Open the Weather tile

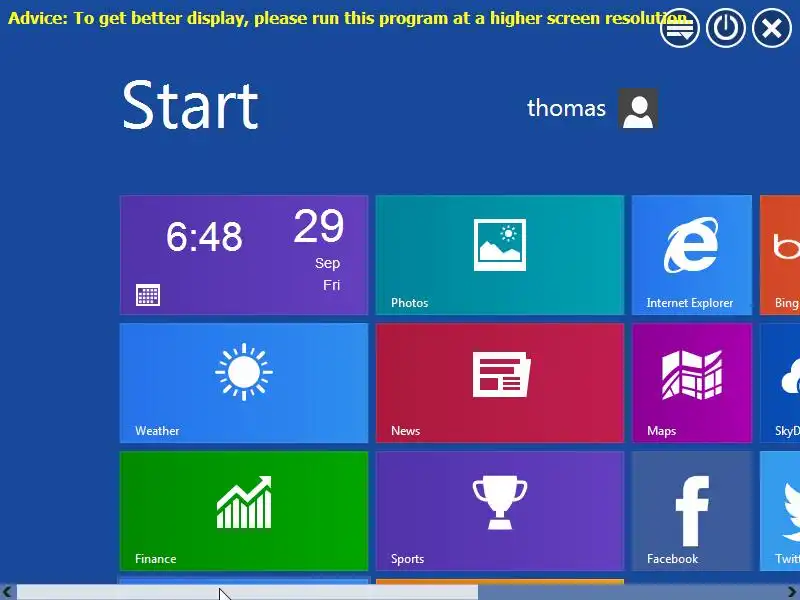click(244, 383)
